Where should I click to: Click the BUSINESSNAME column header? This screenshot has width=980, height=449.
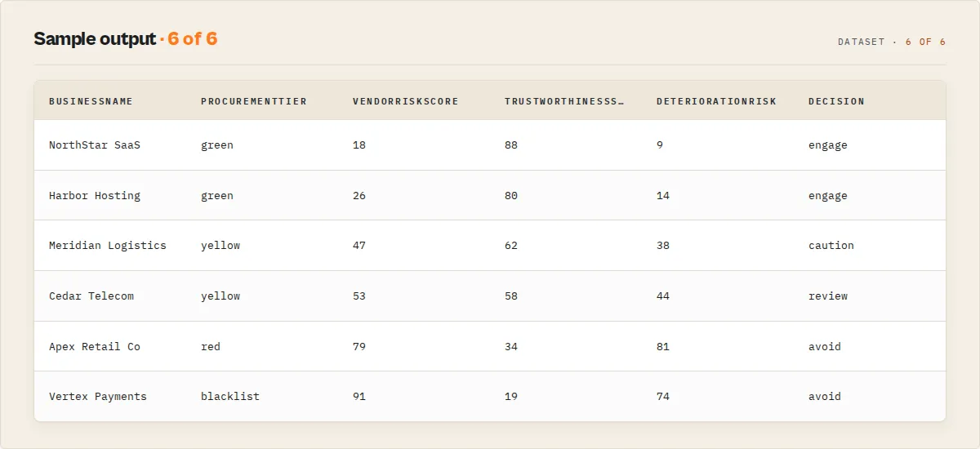click(x=91, y=101)
